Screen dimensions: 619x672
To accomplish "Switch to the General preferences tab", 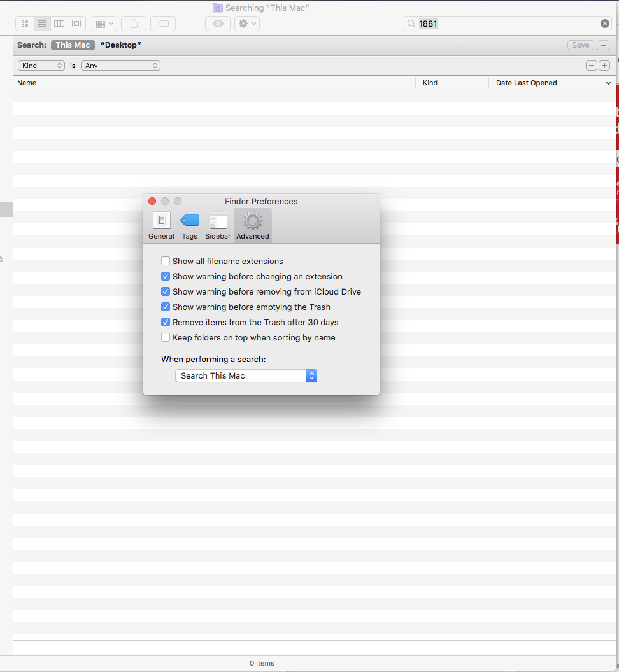I will (161, 225).
